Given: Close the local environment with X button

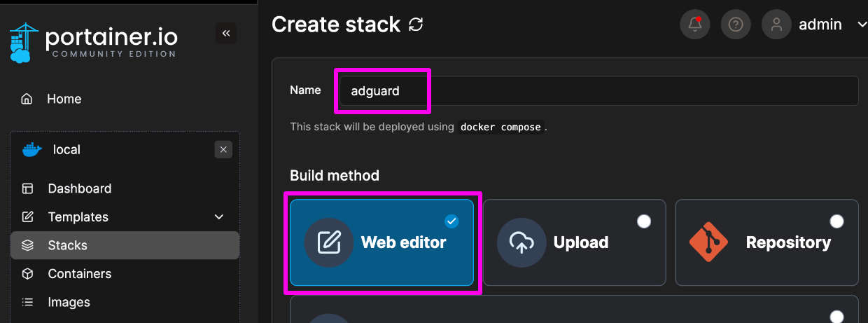Looking at the screenshot, I should tap(223, 149).
